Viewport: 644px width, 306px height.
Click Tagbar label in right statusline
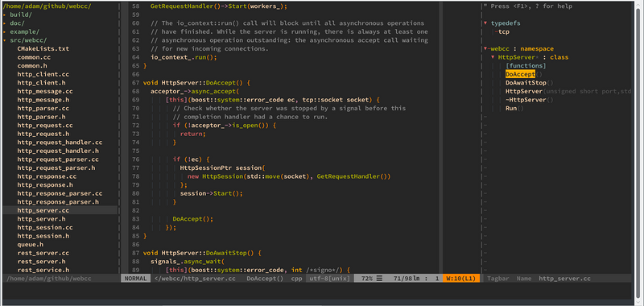[x=498, y=279]
